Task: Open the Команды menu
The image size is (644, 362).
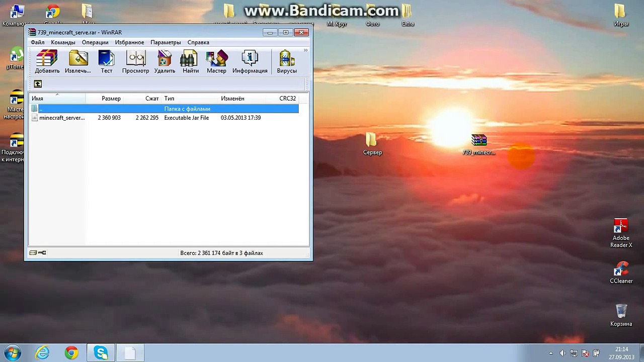Action: [x=63, y=42]
